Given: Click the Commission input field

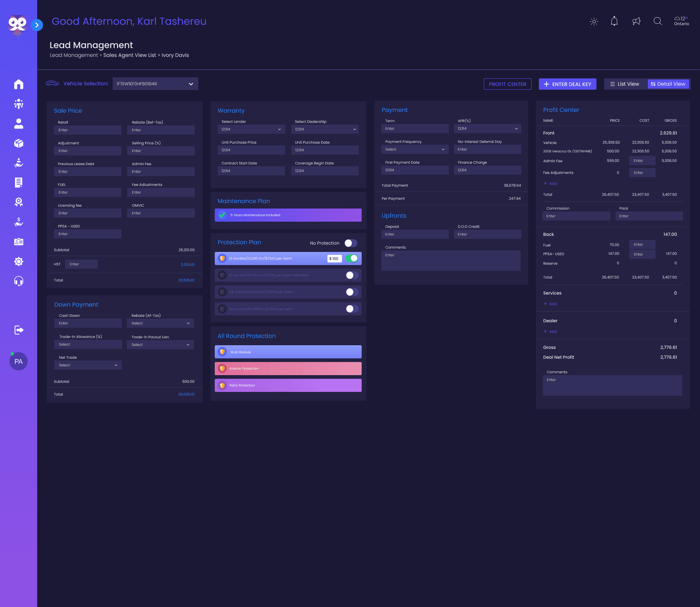Looking at the screenshot, I should click(x=576, y=216).
